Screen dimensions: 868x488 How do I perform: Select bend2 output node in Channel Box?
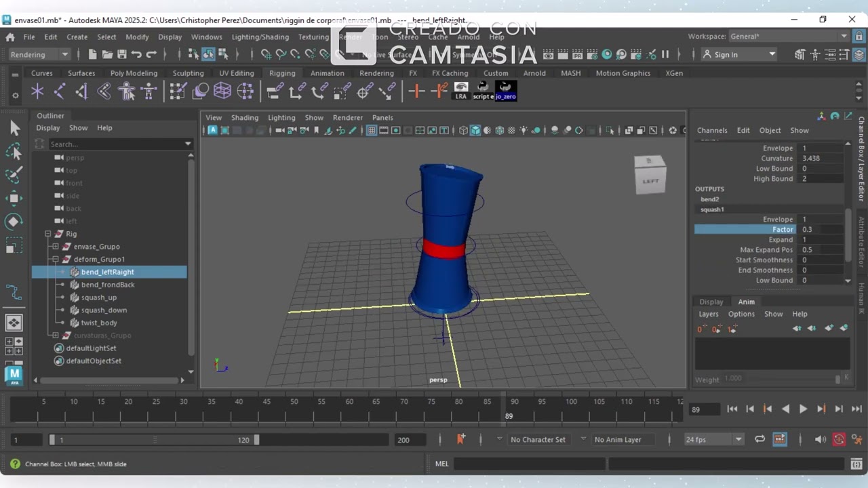[709, 199]
